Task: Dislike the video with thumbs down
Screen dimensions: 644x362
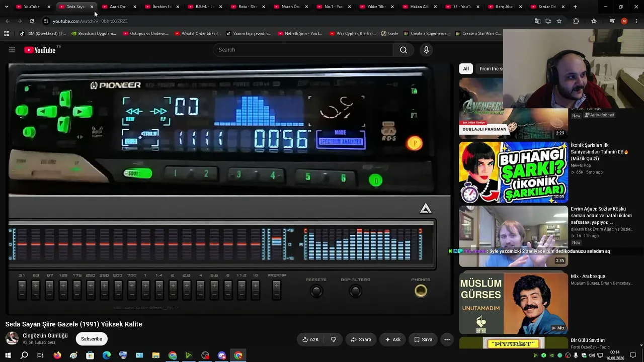Action: click(x=333, y=339)
